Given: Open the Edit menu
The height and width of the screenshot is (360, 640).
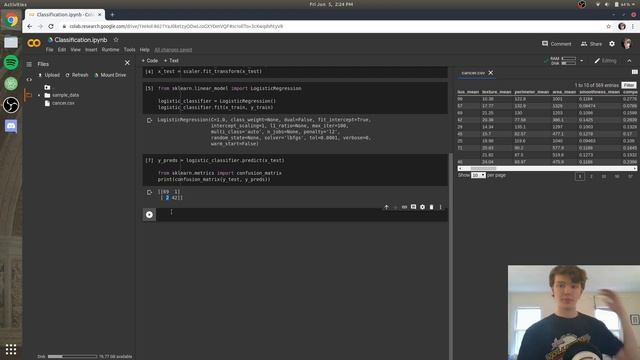Looking at the screenshot, I should [x=62, y=50].
